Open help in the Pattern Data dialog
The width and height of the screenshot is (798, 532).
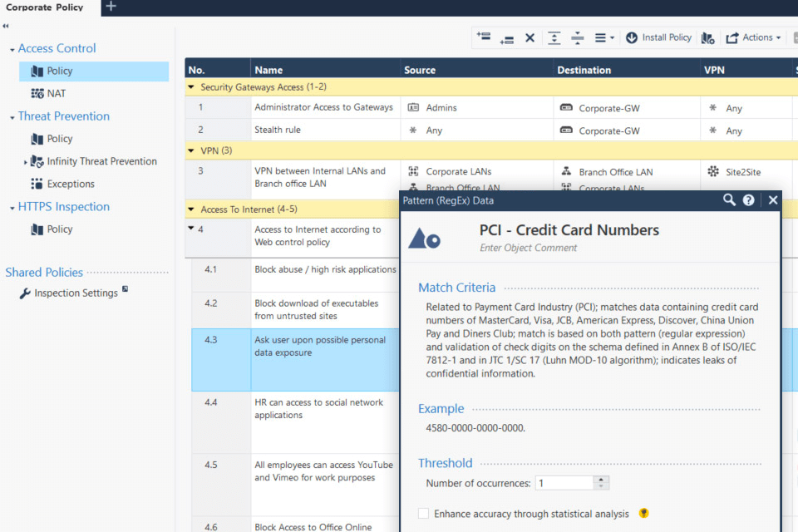click(749, 200)
